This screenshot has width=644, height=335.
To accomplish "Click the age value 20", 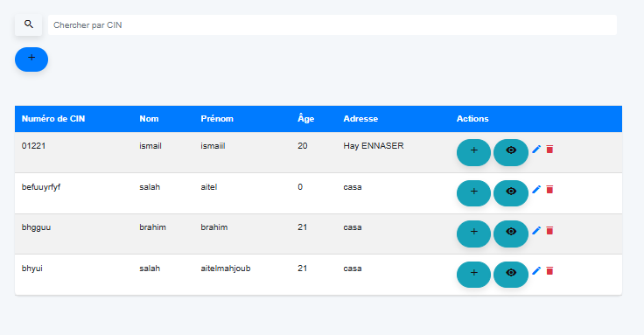I will point(302,146).
